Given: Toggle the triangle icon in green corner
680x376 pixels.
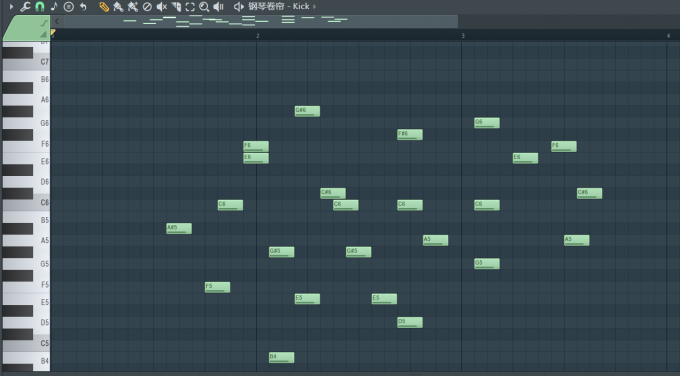Looking at the screenshot, I should pyautogui.click(x=43, y=34).
